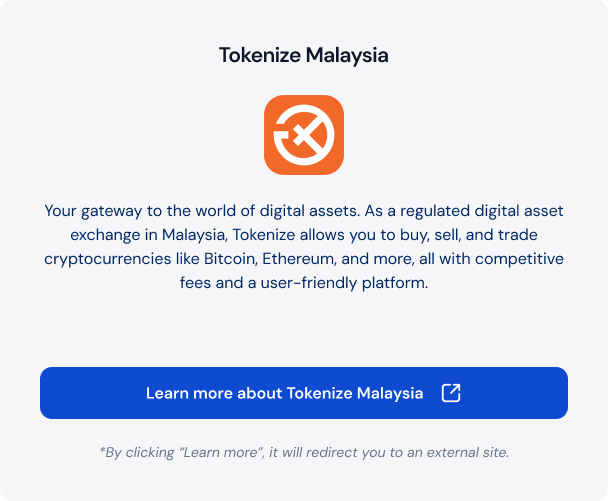Click the external link icon on button
Screen dimensions: 608x501
pos(451,393)
